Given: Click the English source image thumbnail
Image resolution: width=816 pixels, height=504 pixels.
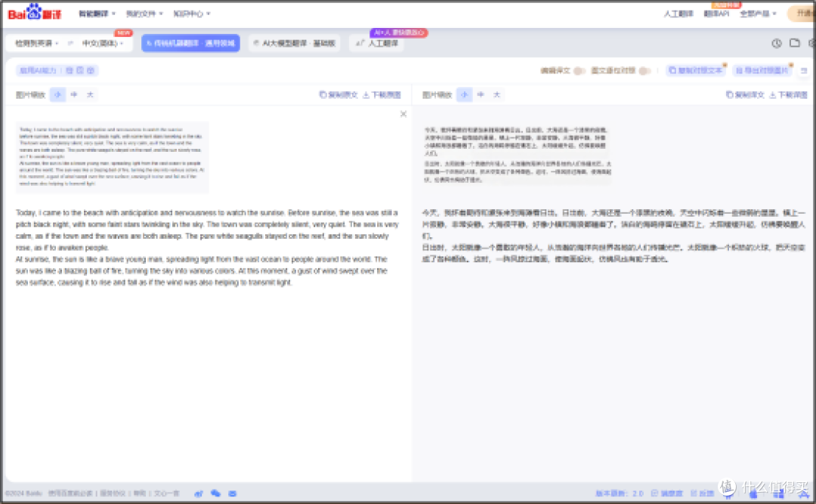Looking at the screenshot, I should tap(113, 157).
